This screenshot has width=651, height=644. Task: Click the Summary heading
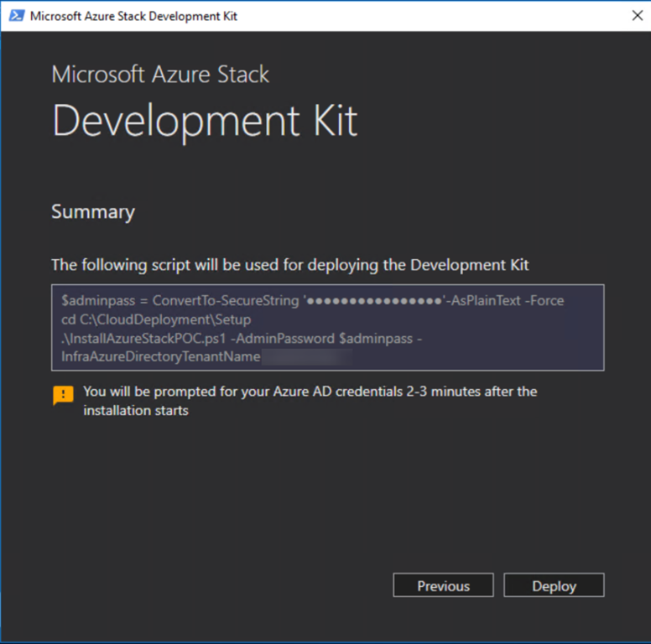click(x=93, y=212)
